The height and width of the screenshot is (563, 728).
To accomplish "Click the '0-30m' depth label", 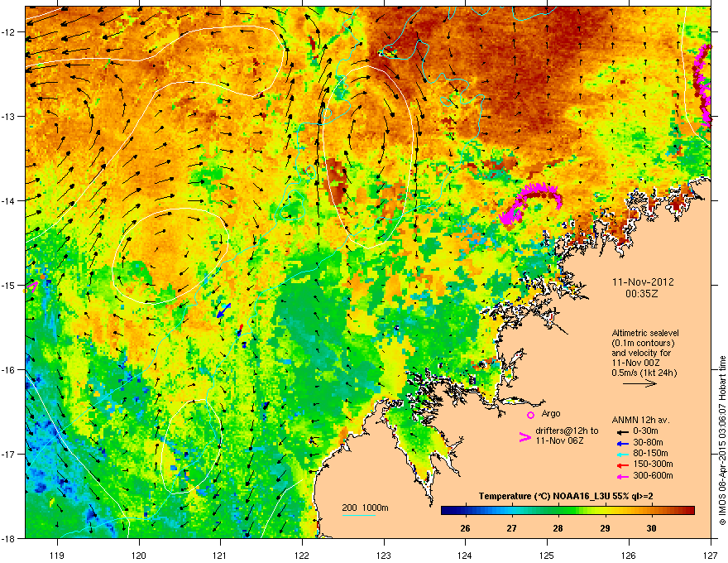I will [x=645, y=431].
